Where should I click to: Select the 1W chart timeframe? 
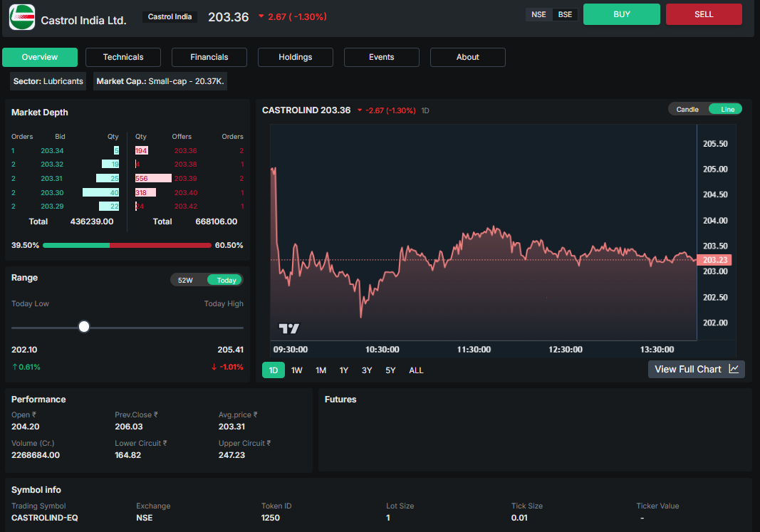(296, 370)
